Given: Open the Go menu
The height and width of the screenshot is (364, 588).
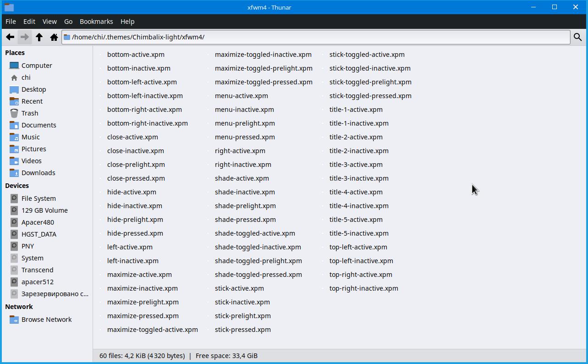Looking at the screenshot, I should (68, 22).
